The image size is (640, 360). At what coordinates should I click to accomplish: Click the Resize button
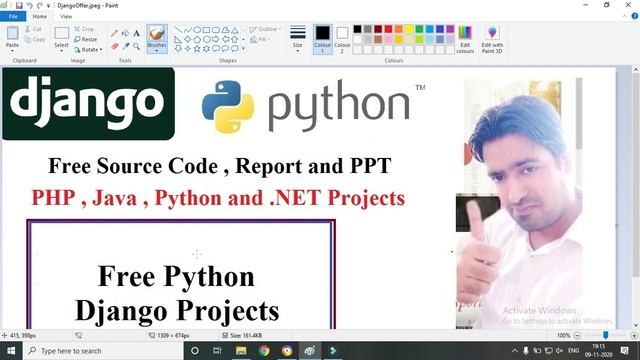(x=86, y=39)
